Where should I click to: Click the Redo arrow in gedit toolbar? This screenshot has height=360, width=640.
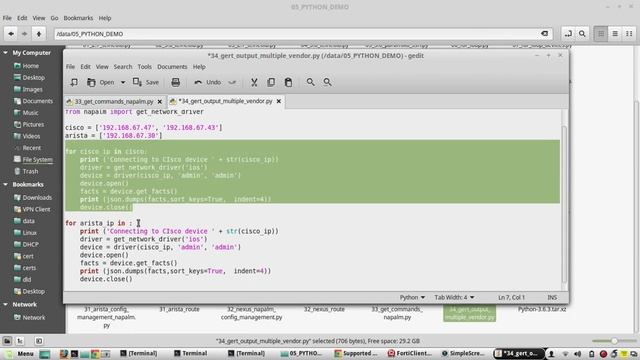tap(232, 82)
